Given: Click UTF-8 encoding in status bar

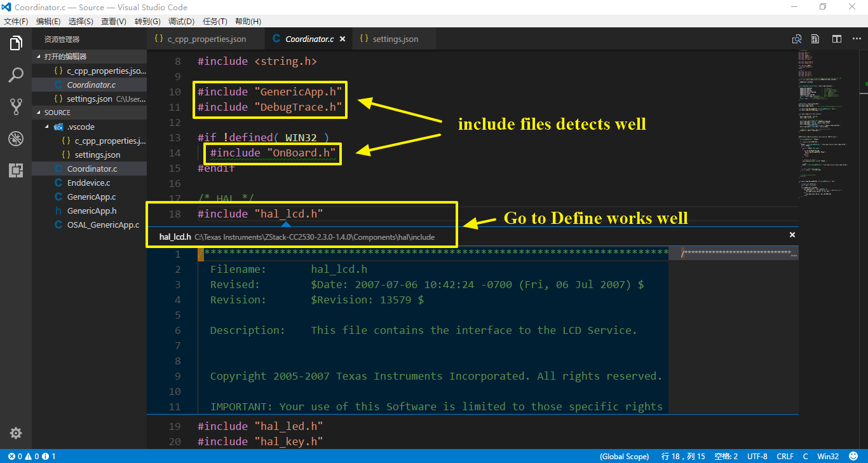Looking at the screenshot, I should click(x=757, y=456).
